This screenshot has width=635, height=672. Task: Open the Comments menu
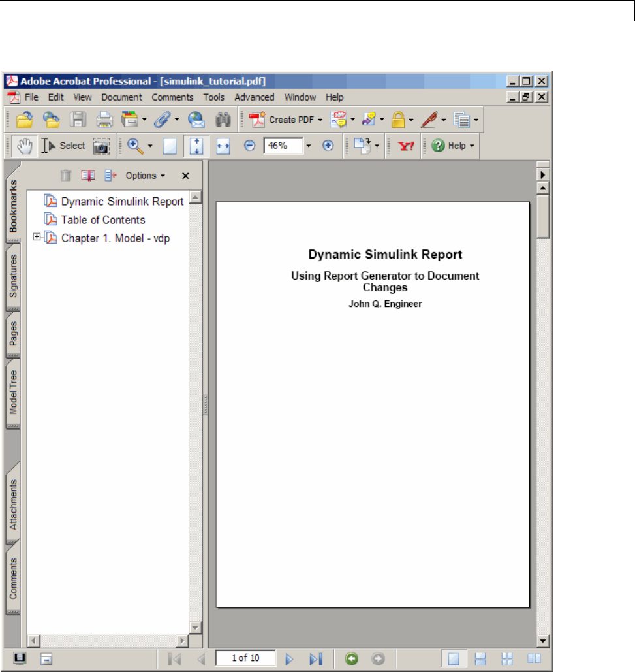[172, 97]
